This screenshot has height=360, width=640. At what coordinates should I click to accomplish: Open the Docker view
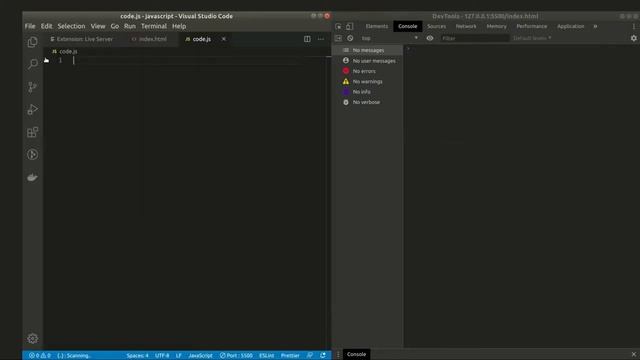33,177
